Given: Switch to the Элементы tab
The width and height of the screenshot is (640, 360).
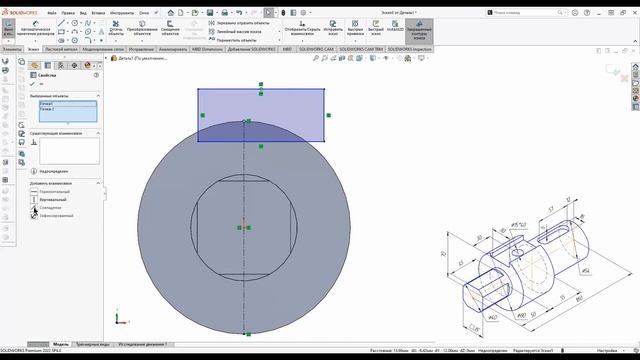Looking at the screenshot, I should pyautogui.click(x=12, y=49).
